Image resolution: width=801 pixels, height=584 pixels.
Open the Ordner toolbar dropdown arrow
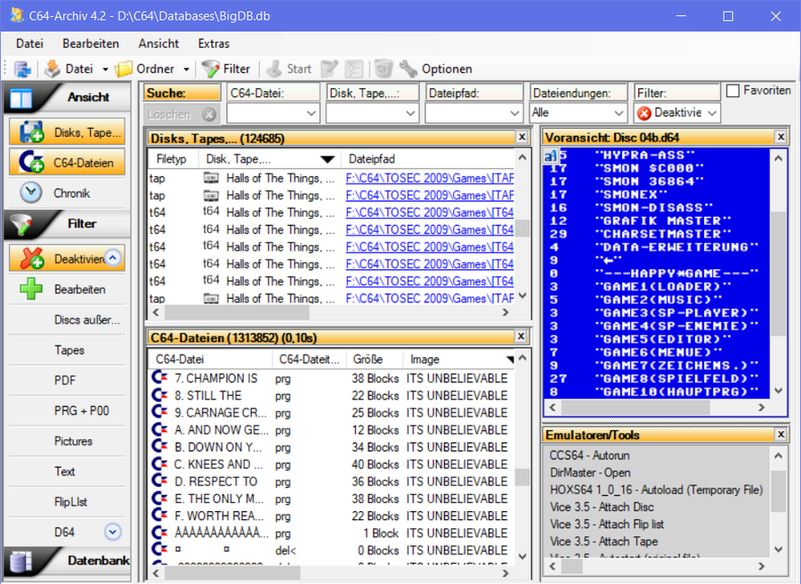coord(186,69)
